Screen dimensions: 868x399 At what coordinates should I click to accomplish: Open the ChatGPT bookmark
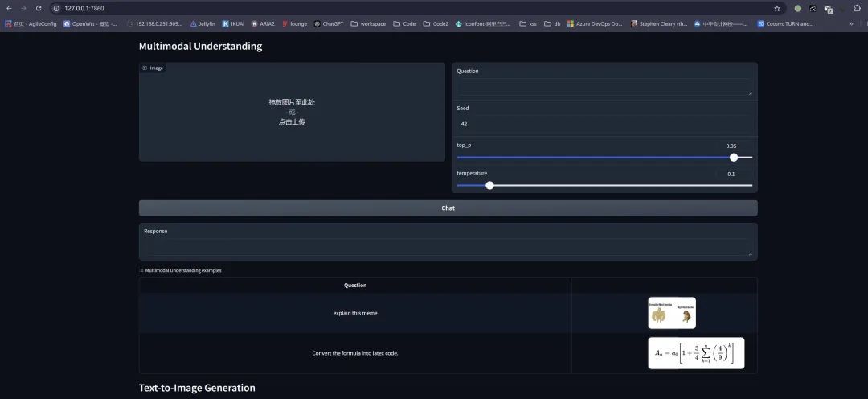tap(329, 24)
